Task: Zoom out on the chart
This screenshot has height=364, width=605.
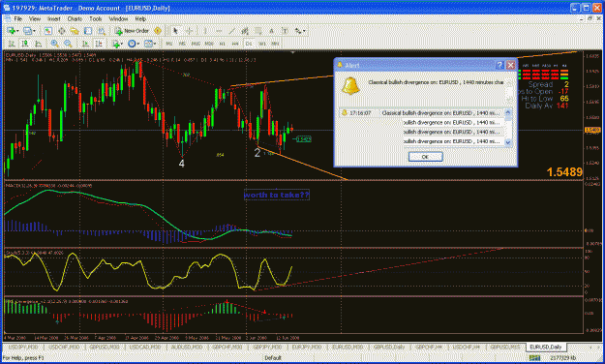Action: [68, 44]
